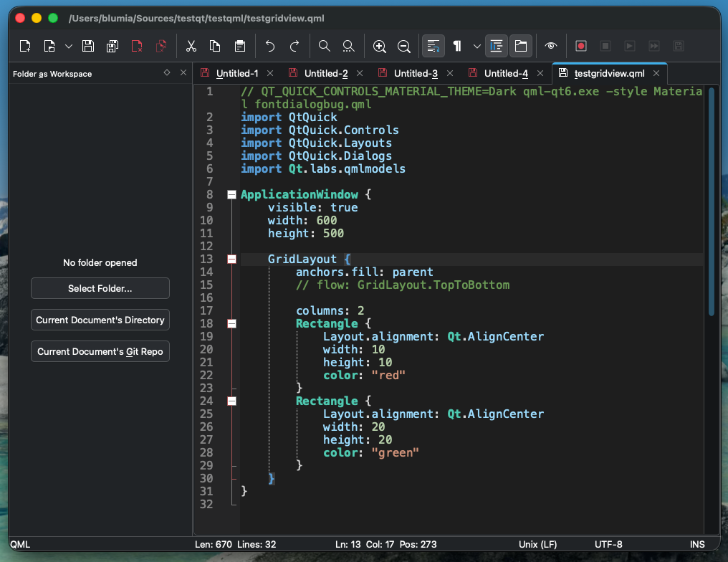This screenshot has width=728, height=562.
Task: Copy selection toolbar icon
Action: click(x=215, y=46)
